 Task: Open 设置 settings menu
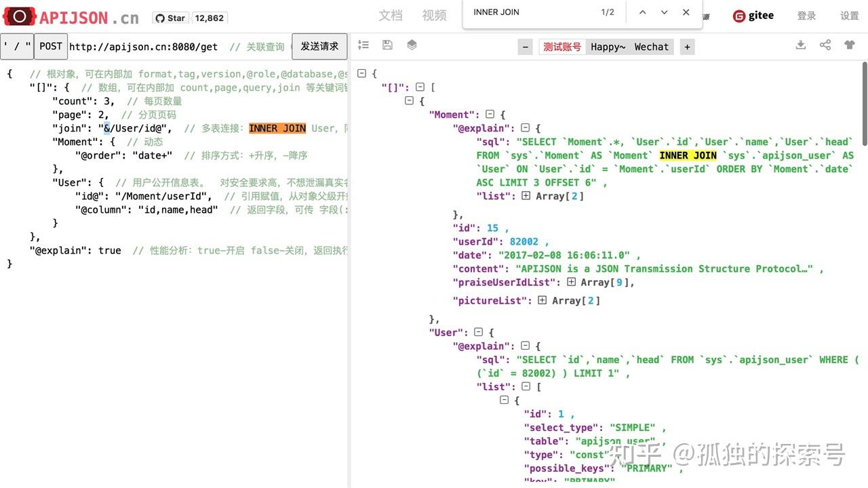coord(850,16)
